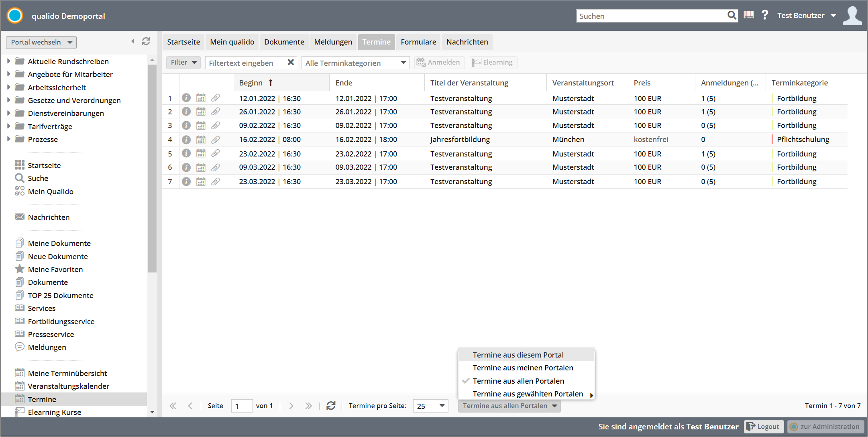Viewport: 868px width, 437px height.
Task: Click info icon for row 4 Jahresfortbildung
Action: point(186,140)
